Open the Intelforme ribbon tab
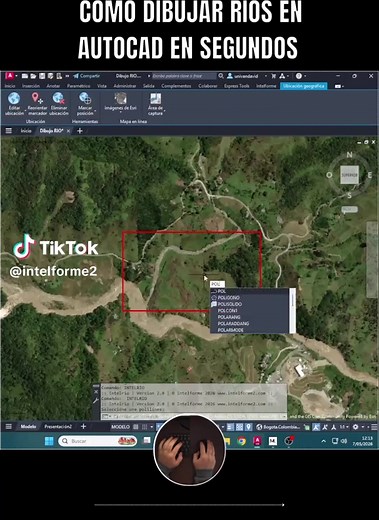The height and width of the screenshot is (520, 379). coord(266,86)
